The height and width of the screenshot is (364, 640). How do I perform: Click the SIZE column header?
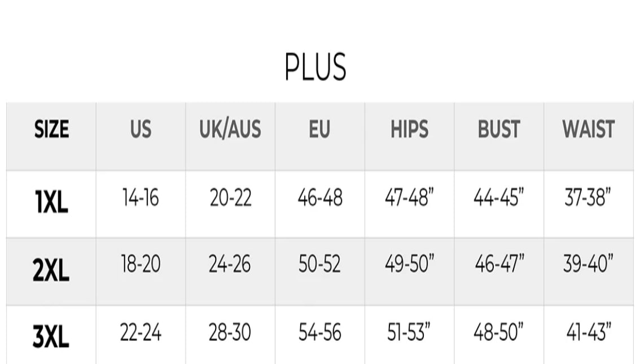[x=51, y=130]
